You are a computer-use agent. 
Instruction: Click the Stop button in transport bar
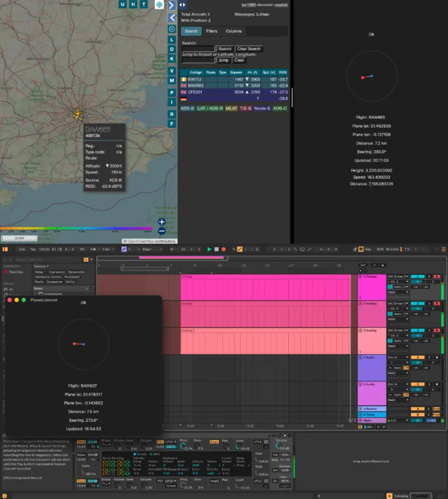pyautogui.click(x=216, y=249)
